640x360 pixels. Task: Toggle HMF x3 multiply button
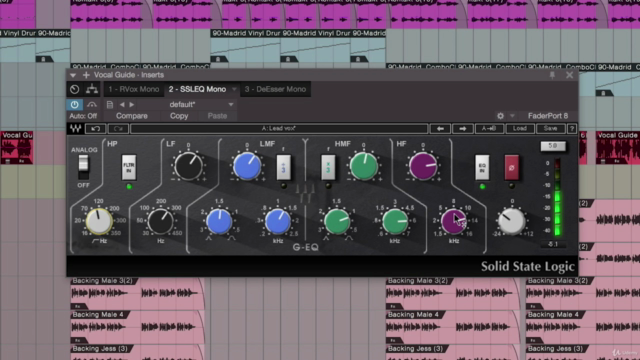[x=328, y=167]
